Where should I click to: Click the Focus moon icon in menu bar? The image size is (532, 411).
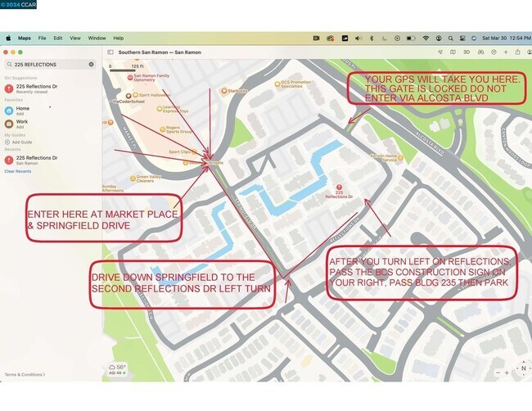coord(385,38)
